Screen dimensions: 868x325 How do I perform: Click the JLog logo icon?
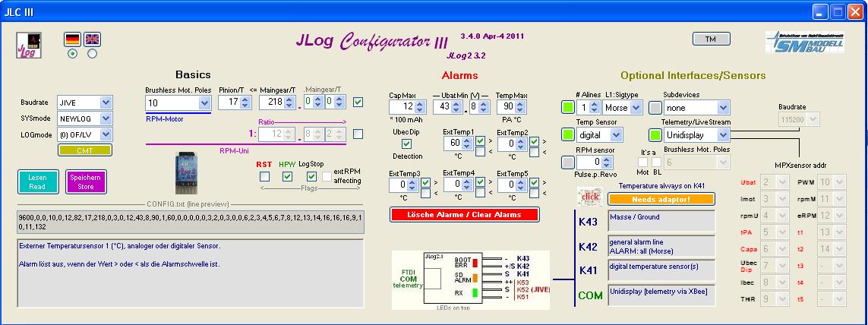click(29, 45)
